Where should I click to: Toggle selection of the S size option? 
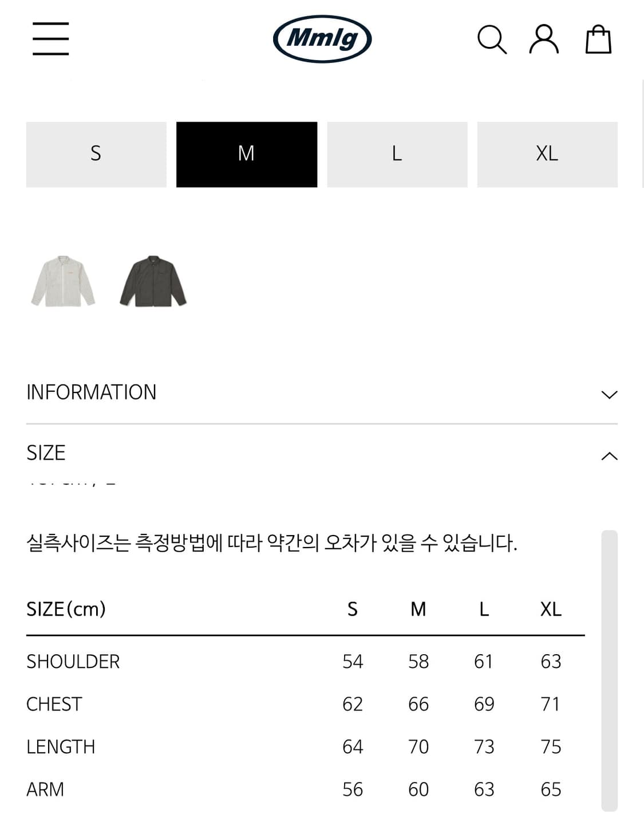(96, 154)
